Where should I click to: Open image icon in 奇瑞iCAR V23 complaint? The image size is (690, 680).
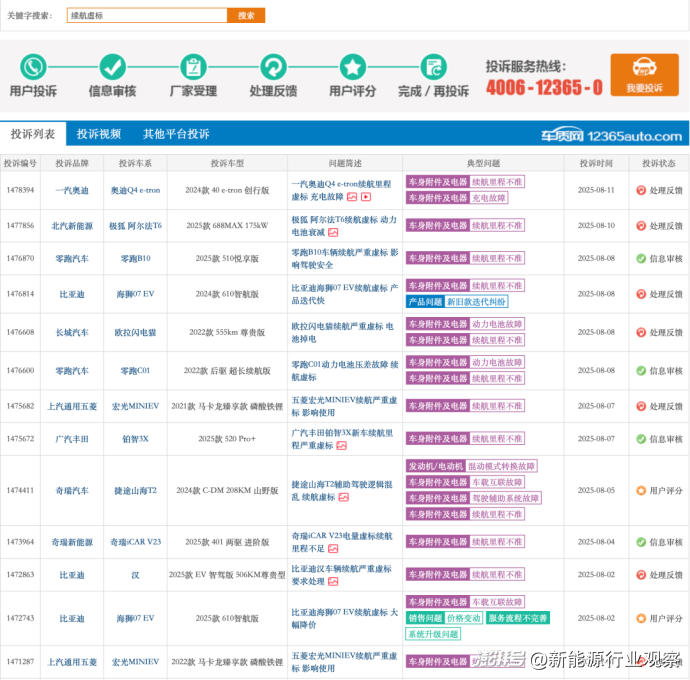pyautogui.click(x=333, y=549)
